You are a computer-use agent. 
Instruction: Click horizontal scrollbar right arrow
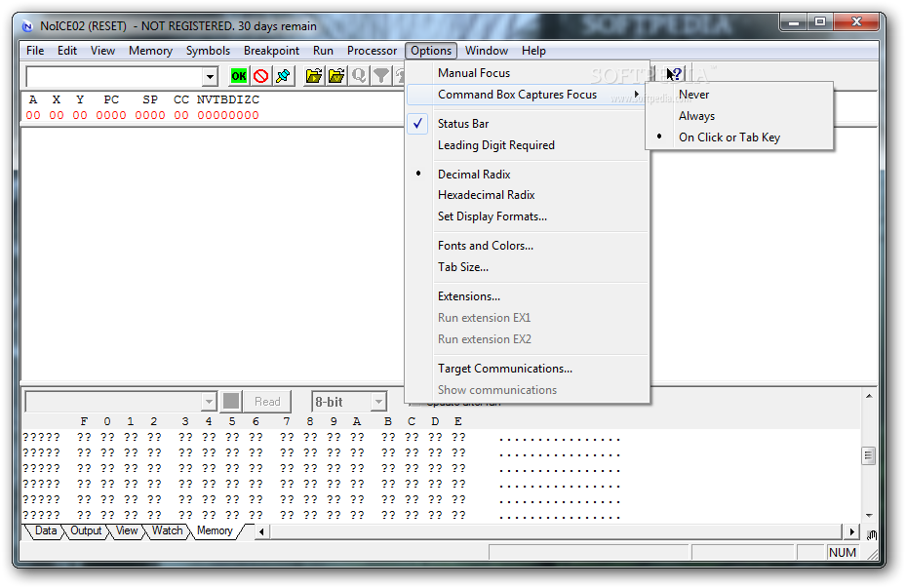(851, 531)
